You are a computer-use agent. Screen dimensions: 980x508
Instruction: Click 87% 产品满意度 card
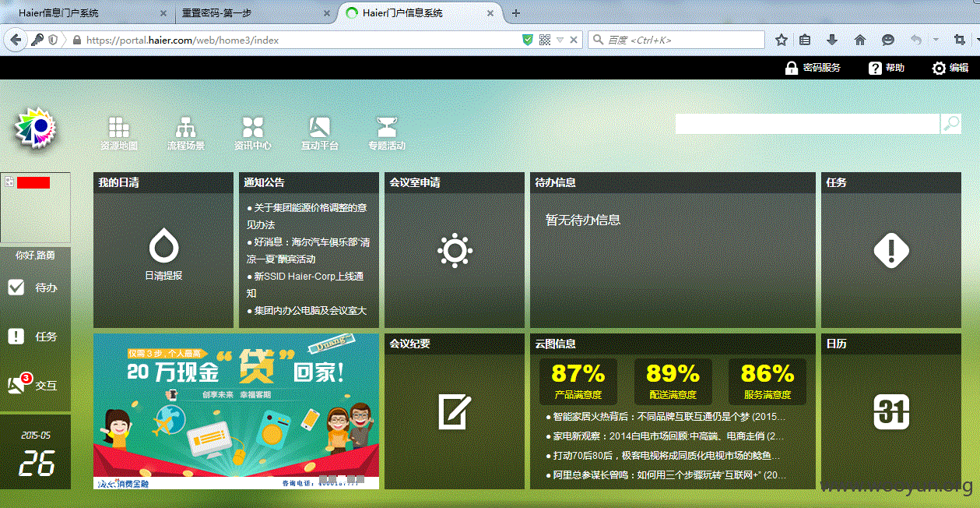pyautogui.click(x=578, y=381)
